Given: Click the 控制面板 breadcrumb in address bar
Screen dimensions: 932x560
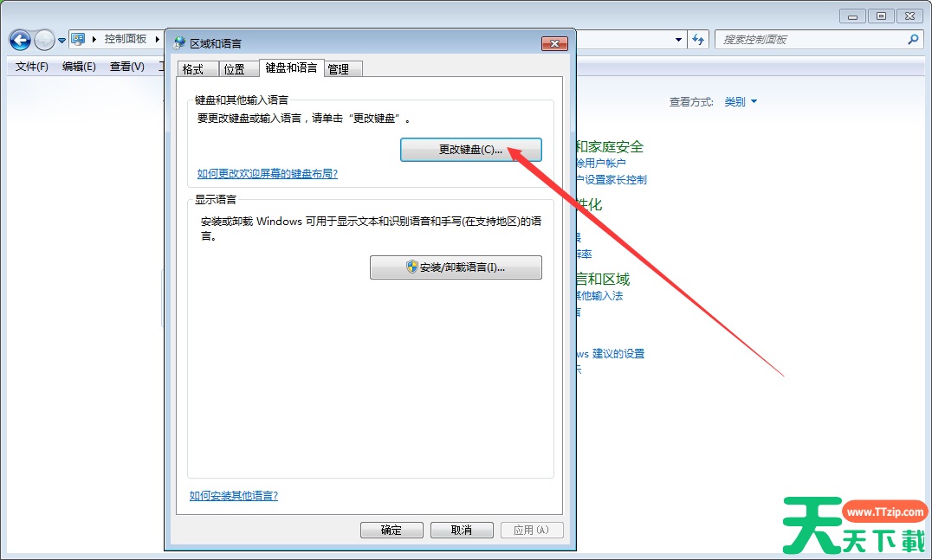Looking at the screenshot, I should tap(126, 39).
